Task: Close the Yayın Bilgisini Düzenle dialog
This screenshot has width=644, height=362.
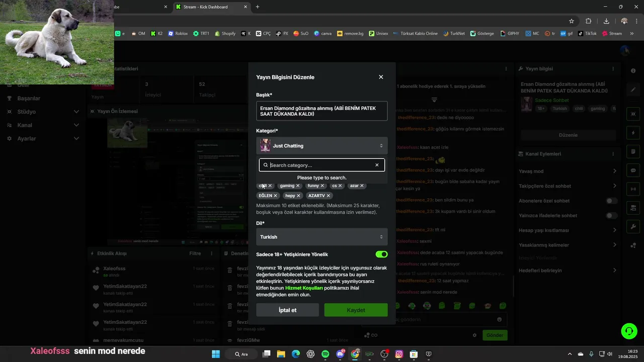Action: click(x=381, y=77)
